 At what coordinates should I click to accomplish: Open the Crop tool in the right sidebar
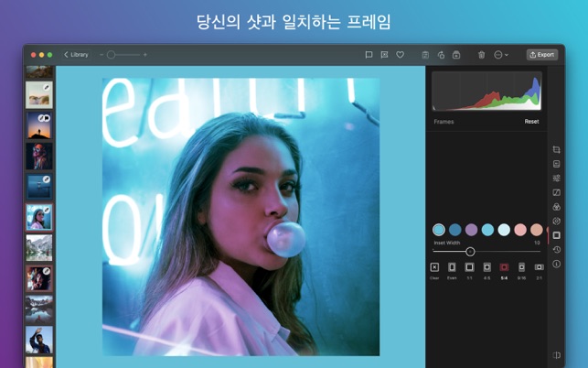pyautogui.click(x=557, y=149)
